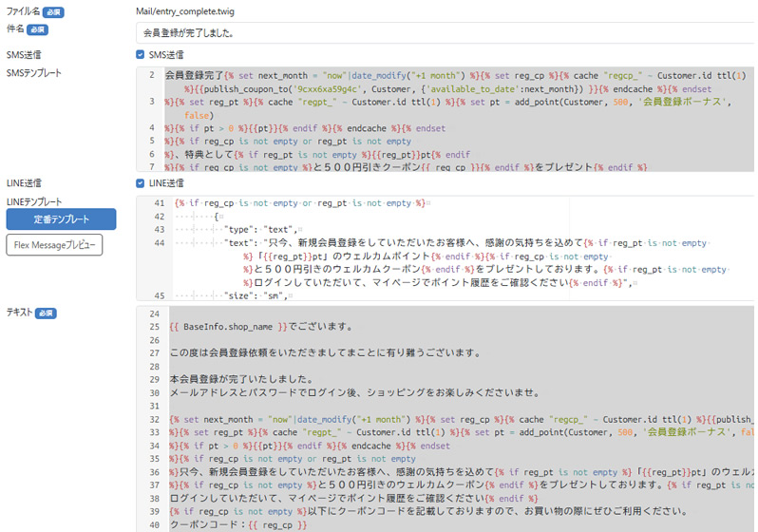This screenshot has width=758, height=532.
Task: Click text line 38 starting ログインしていただいて
Action: tap(354, 498)
